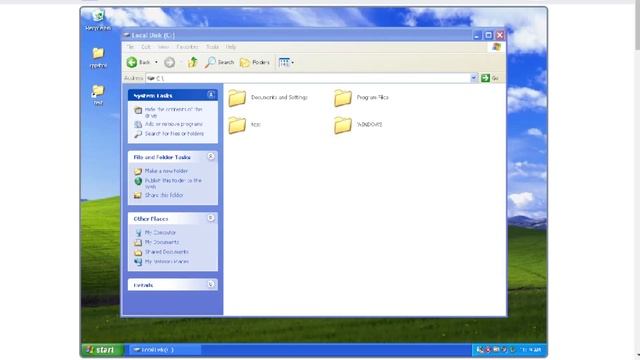The height and width of the screenshot is (360, 640).
Task: Select the Program Files folder
Action: (361, 98)
